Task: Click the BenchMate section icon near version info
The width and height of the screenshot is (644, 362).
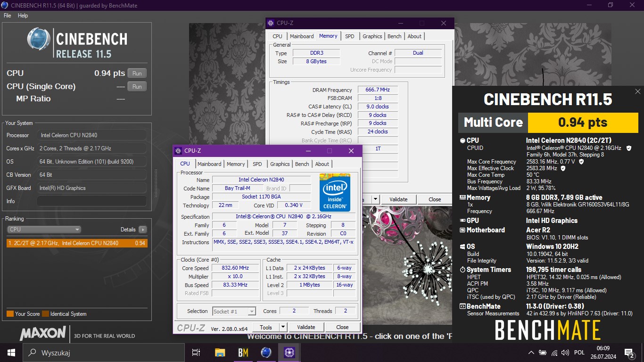Action: 462,306
